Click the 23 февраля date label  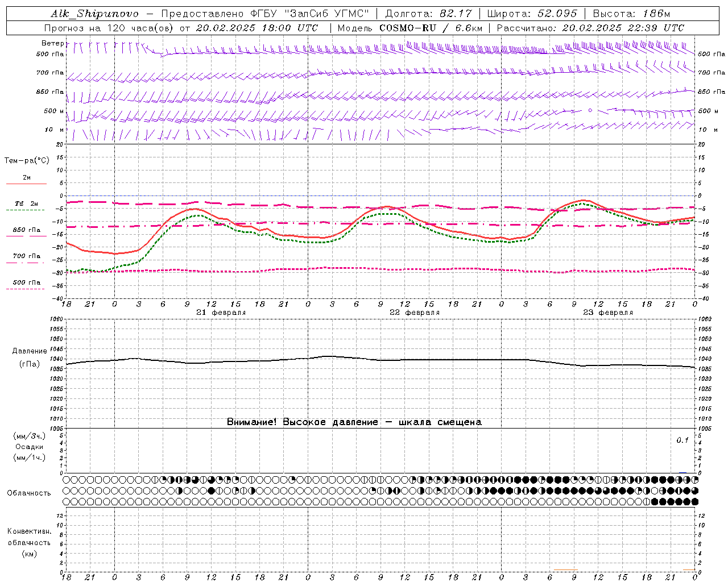[x=608, y=313]
